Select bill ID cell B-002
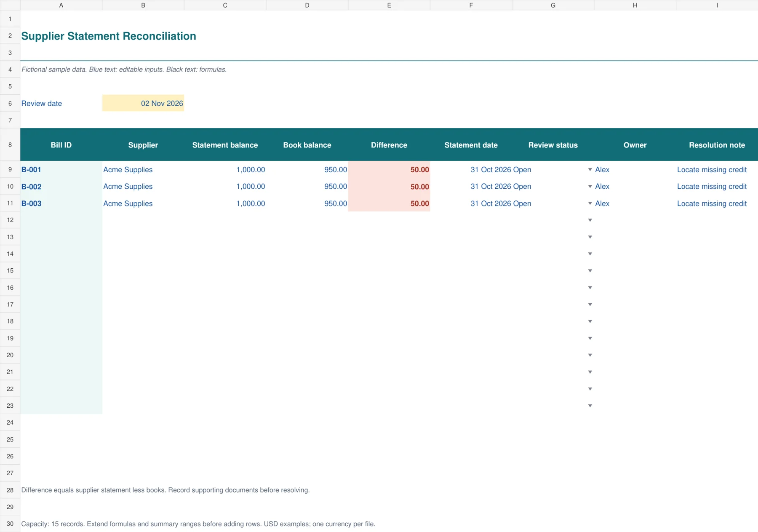The height and width of the screenshot is (532, 758). click(x=61, y=186)
